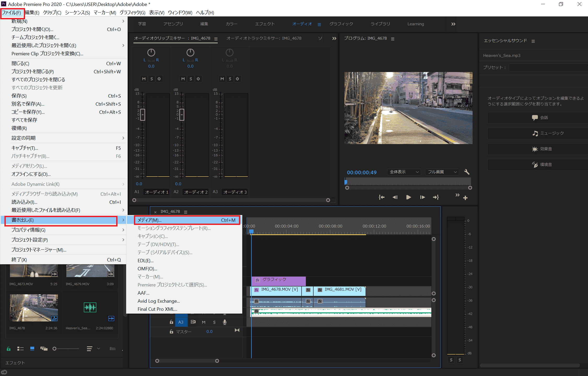Open Audio Clip Mixer panel menu

(216, 39)
